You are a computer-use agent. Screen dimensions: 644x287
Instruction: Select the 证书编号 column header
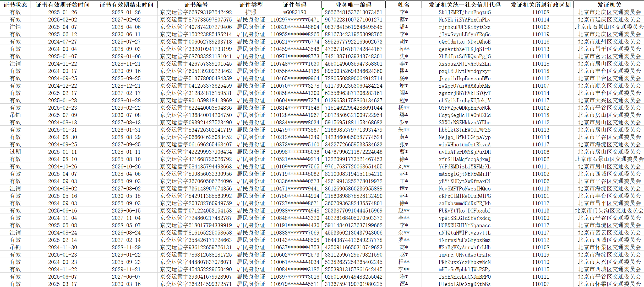click(196, 5)
